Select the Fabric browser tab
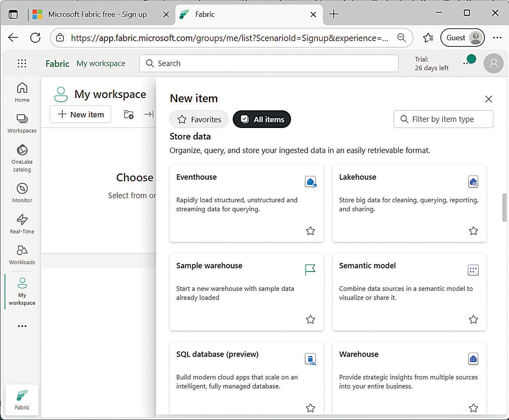Image resolution: width=509 pixels, height=420 pixels. tap(249, 14)
